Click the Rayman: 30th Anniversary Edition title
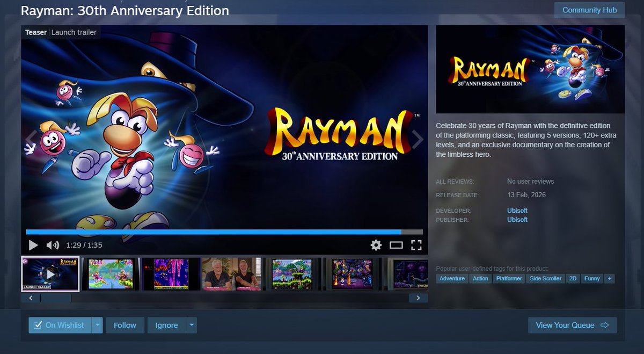 tap(125, 10)
